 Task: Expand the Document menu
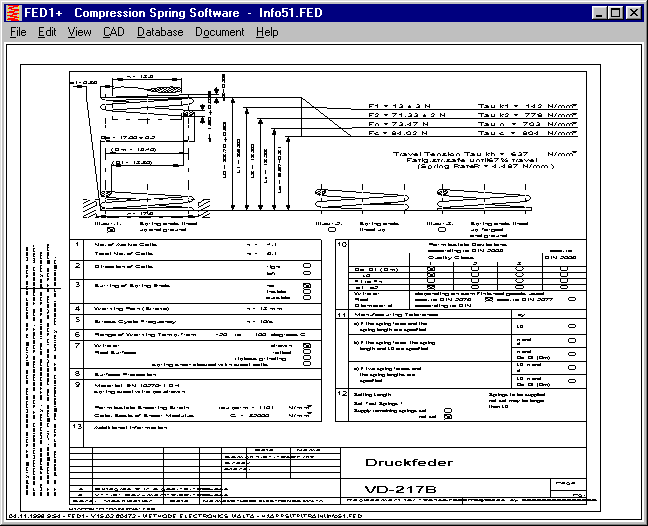coord(219,32)
